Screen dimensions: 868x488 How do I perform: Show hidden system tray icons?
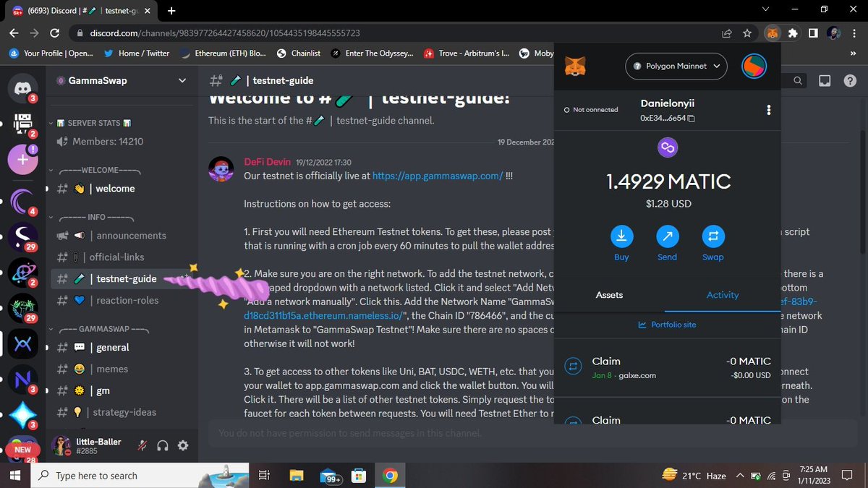740,476
